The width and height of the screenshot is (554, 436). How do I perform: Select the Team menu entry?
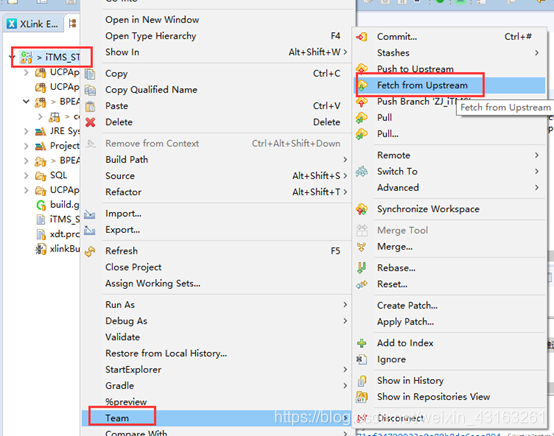click(x=217, y=418)
